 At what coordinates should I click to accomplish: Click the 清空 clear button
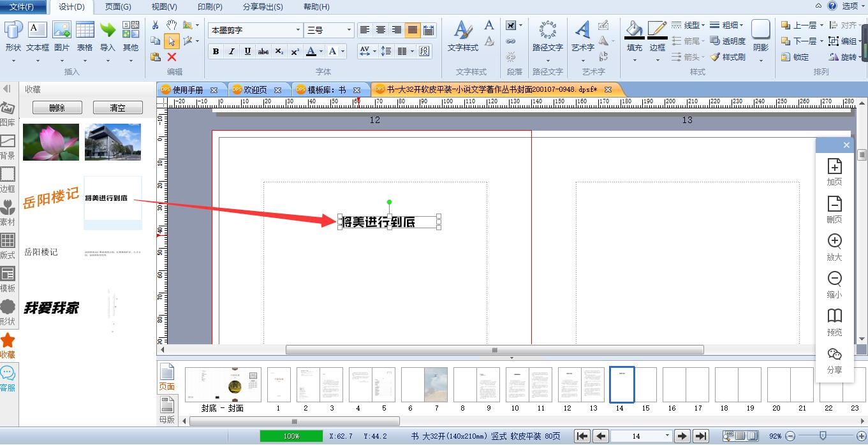(x=118, y=108)
